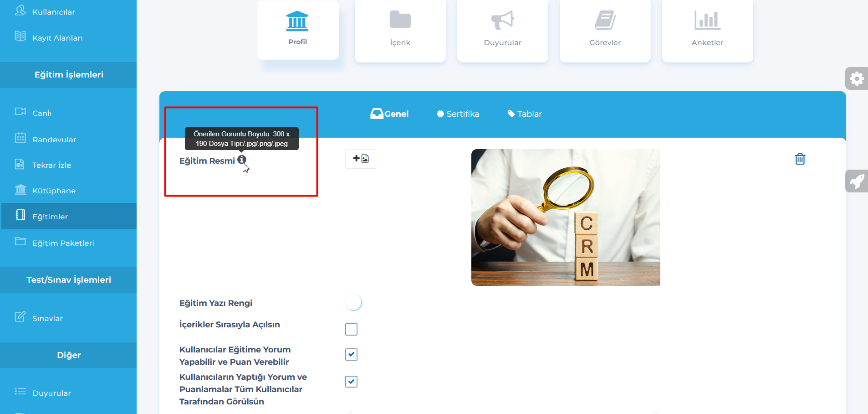This screenshot has height=414, width=868.
Task: Open the Tablar tab
Action: (525, 114)
